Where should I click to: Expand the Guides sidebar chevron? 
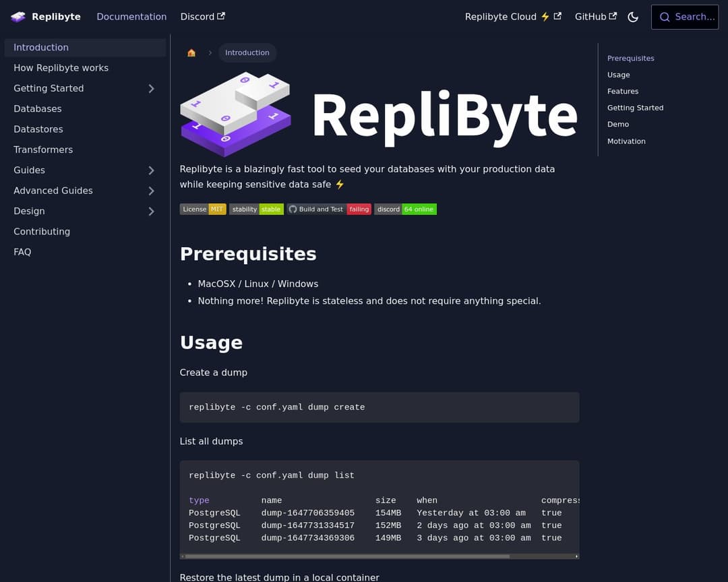[151, 170]
